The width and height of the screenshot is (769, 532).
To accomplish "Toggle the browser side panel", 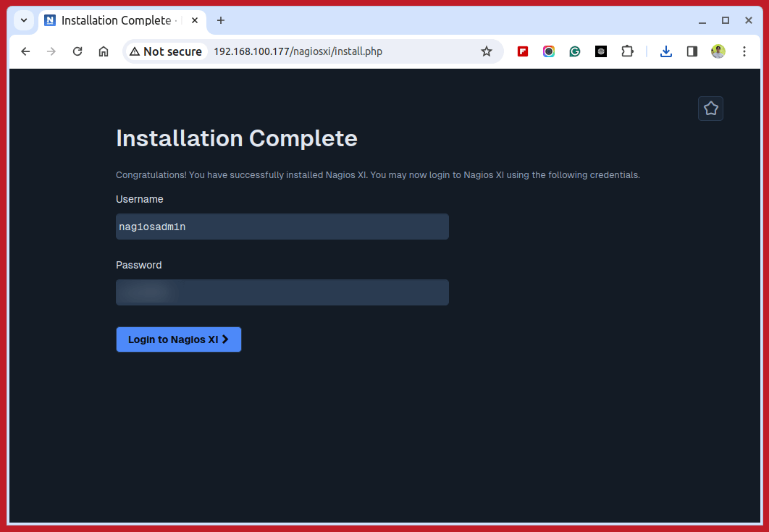I will 692,51.
